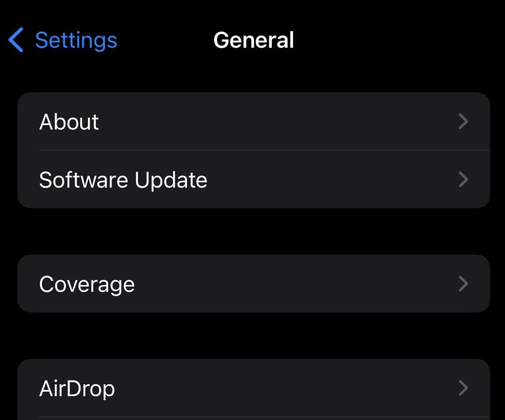Screen dimensions: 505x420
Task: Open AirDrop settings
Action: [x=77, y=388]
